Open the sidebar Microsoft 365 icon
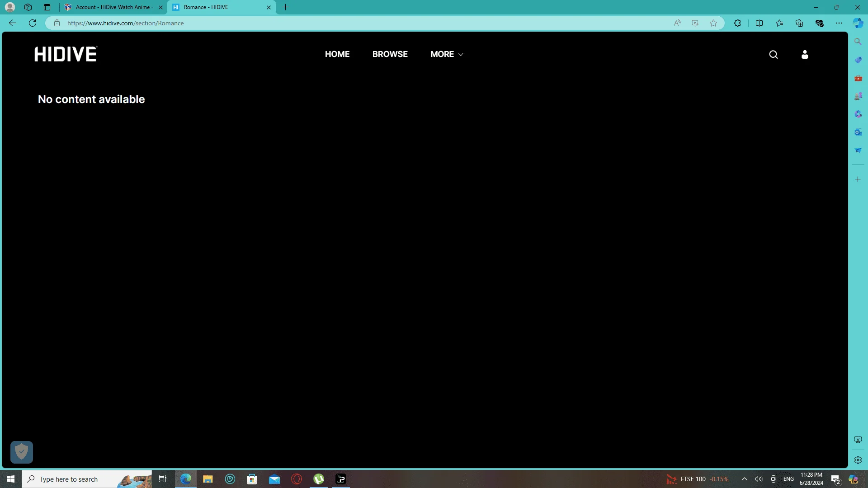Viewport: 868px width, 488px height. (858, 114)
